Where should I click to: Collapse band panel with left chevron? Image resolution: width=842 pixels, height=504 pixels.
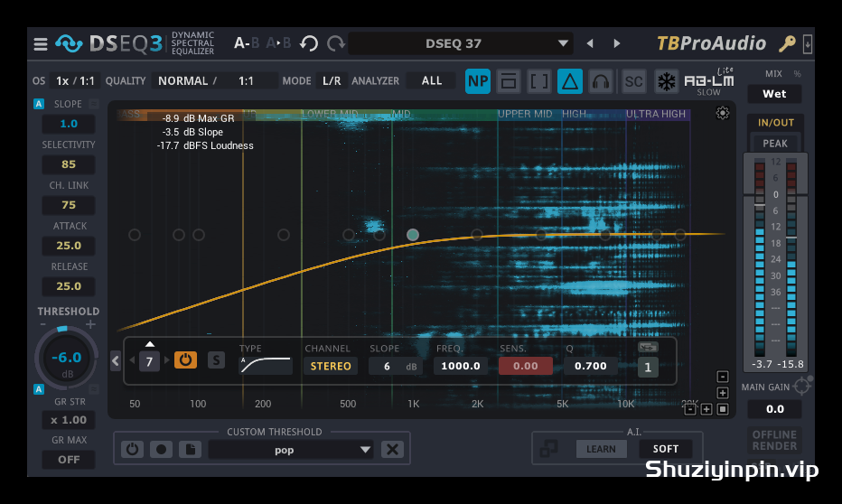(x=116, y=360)
